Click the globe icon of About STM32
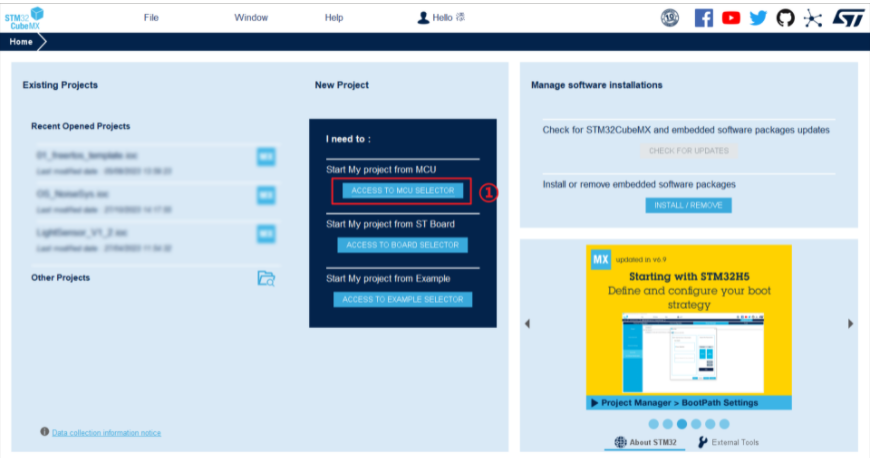Image resolution: width=870 pixels, height=458 pixels. pos(620,442)
